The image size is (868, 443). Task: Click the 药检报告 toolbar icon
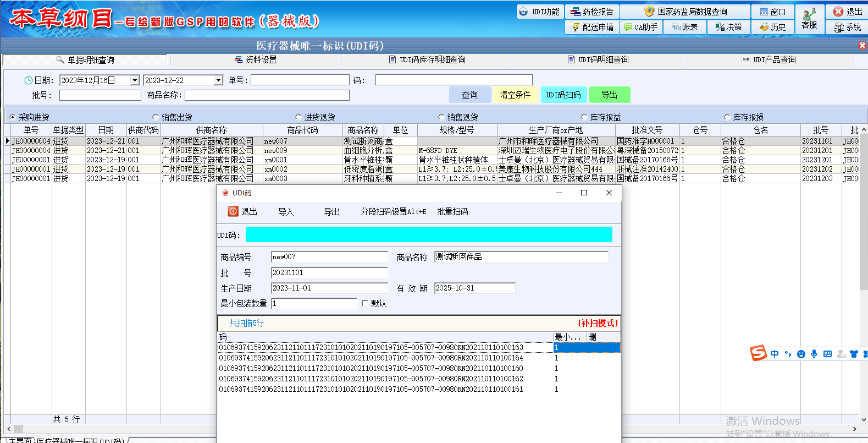point(576,12)
